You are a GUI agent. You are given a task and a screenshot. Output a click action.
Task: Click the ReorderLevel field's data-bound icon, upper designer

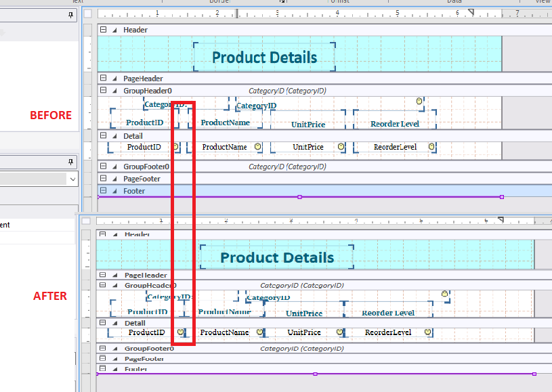[x=431, y=146]
